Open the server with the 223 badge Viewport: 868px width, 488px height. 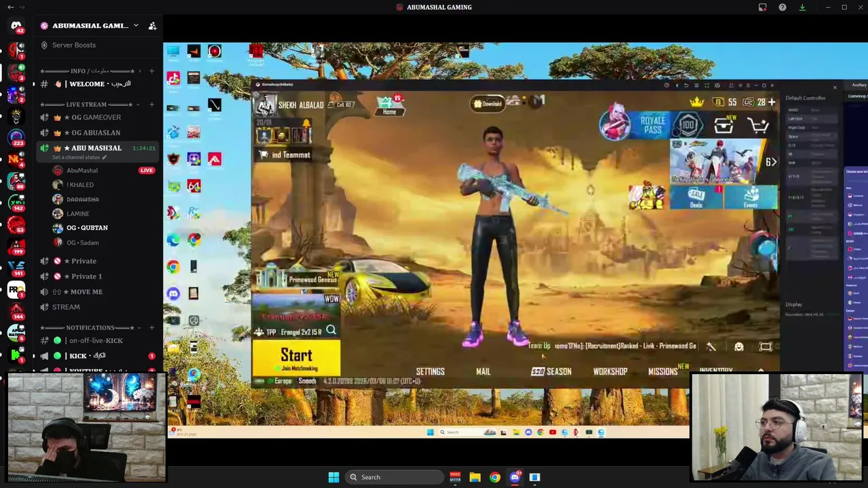(x=16, y=138)
